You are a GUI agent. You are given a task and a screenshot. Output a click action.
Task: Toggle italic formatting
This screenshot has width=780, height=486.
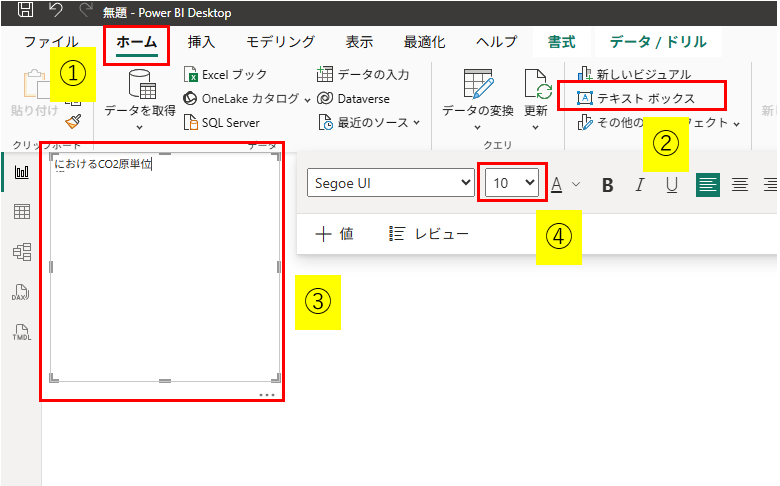(x=640, y=185)
